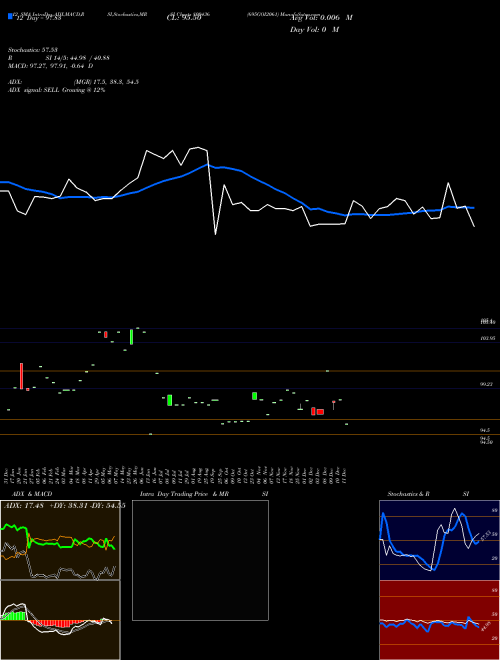
Task: Click the blue 12-day SMA legend square
Action: 10,17
